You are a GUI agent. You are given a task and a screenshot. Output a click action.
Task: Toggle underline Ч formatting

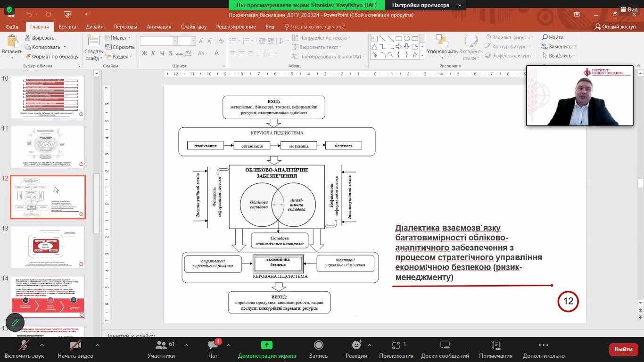[163, 54]
